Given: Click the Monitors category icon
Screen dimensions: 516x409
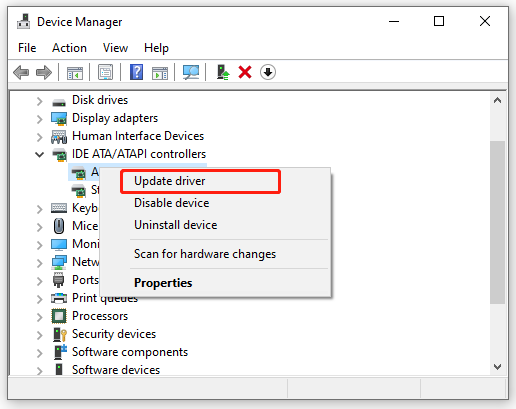Looking at the screenshot, I should (x=59, y=244).
